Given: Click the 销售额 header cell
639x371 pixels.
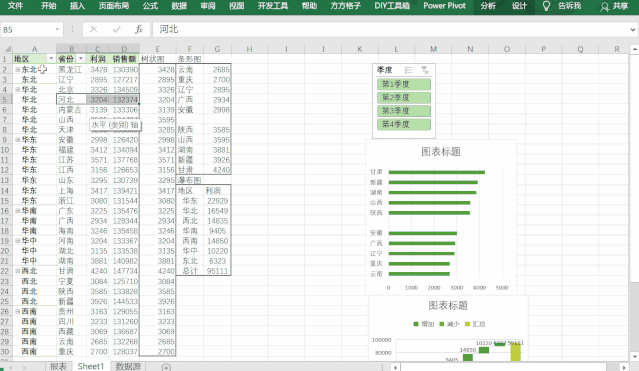Looking at the screenshot, I should click(x=124, y=59).
